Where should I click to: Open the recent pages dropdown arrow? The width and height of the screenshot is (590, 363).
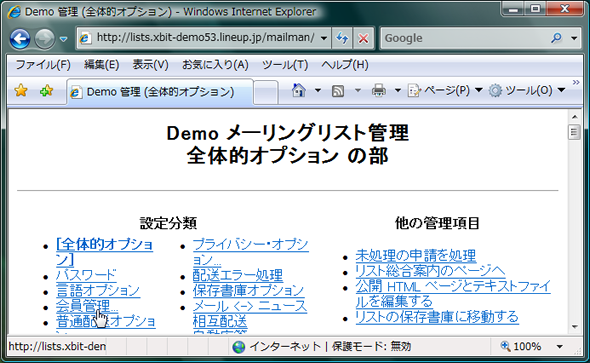(64, 39)
